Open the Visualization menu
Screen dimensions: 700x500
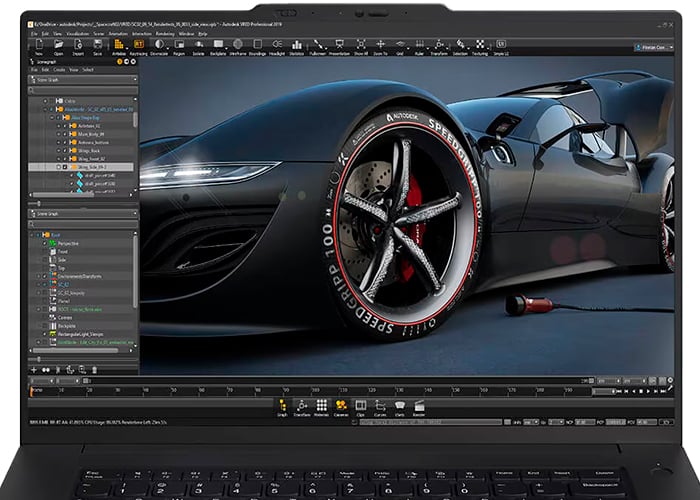click(x=76, y=32)
